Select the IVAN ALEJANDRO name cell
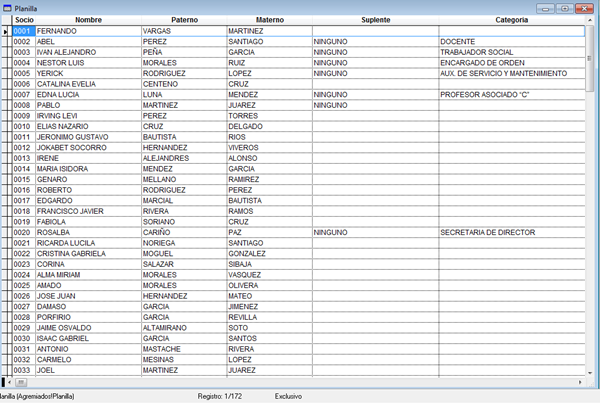The image size is (600, 404). pos(88,52)
